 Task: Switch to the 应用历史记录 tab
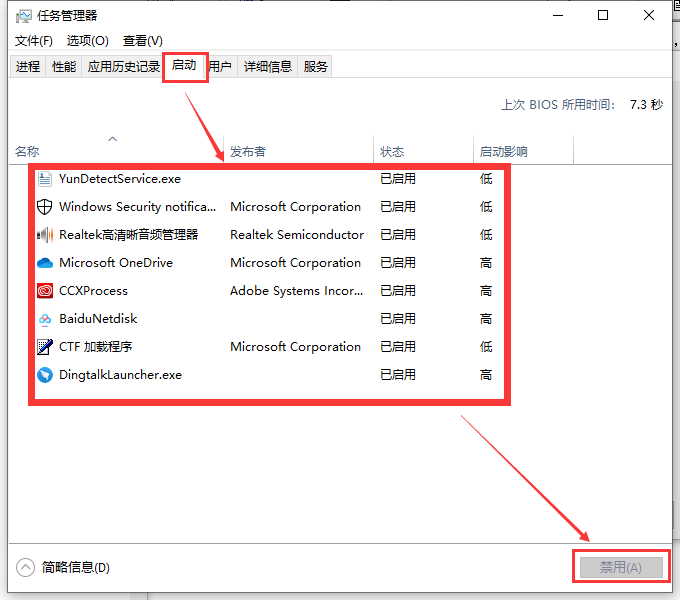(124, 67)
